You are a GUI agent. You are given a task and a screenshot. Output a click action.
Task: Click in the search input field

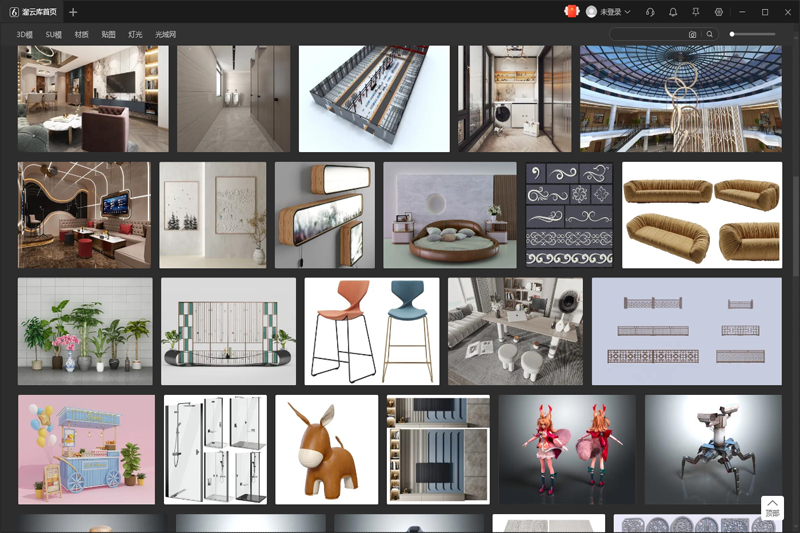(x=648, y=34)
